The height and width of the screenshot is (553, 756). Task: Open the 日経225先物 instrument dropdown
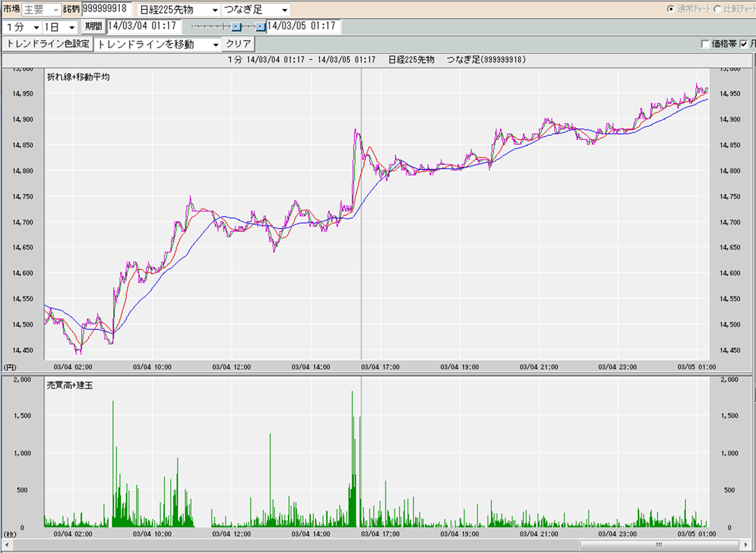178,10
